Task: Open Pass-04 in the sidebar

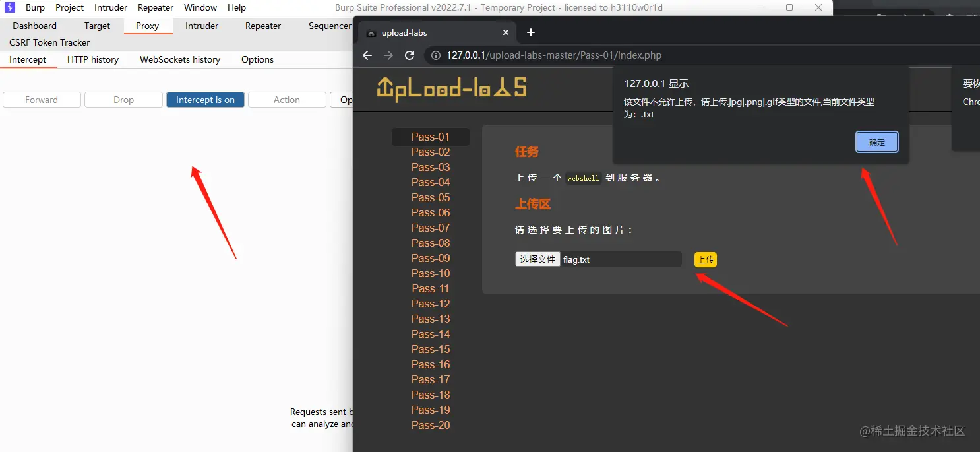Action: (431, 182)
